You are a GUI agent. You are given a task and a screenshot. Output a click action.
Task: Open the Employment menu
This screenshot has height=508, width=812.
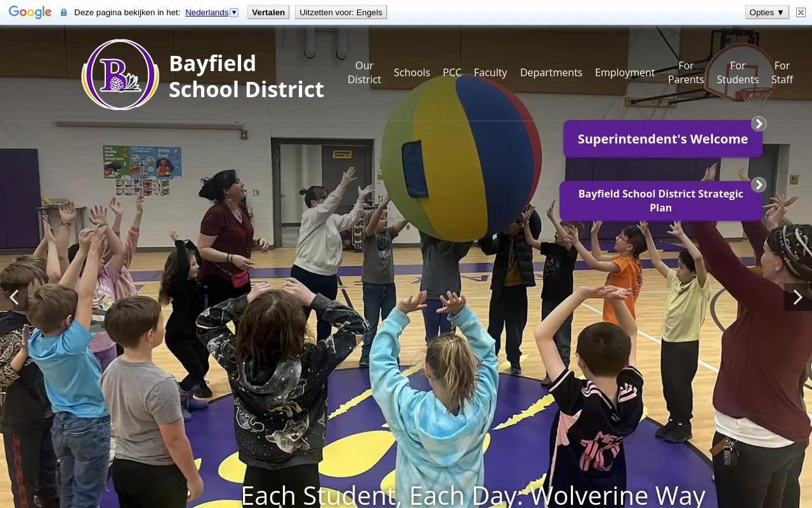point(625,72)
